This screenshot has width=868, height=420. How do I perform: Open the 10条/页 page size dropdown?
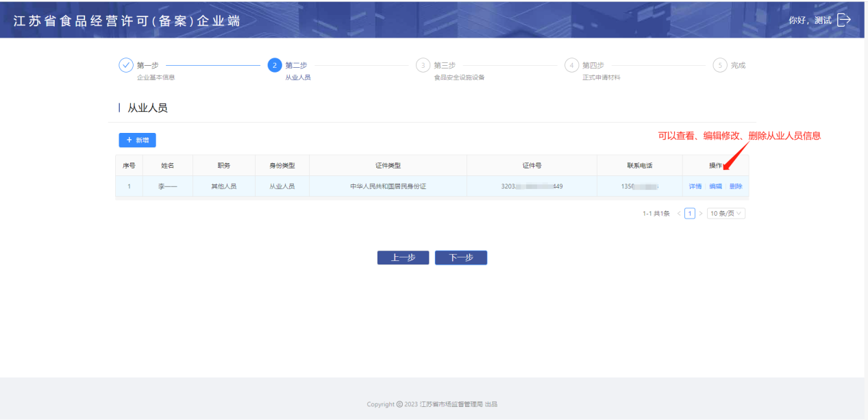tap(726, 214)
